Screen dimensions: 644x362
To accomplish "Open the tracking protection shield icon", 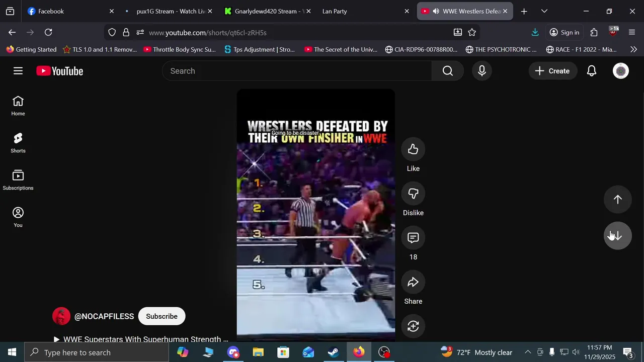I will 112,32.
